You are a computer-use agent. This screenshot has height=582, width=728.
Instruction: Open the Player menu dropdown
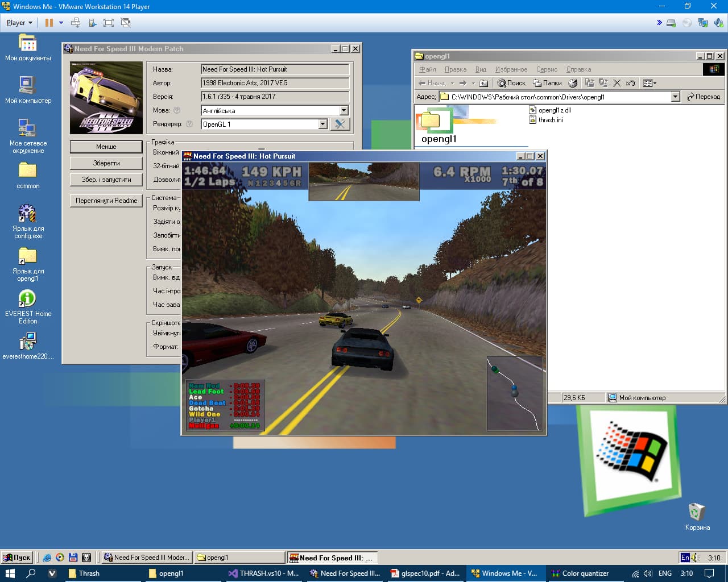19,23
